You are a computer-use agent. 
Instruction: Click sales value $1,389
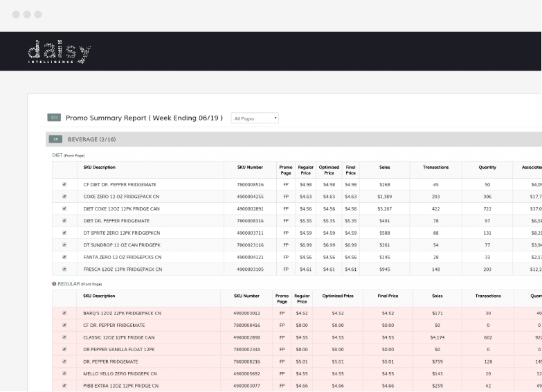point(385,197)
